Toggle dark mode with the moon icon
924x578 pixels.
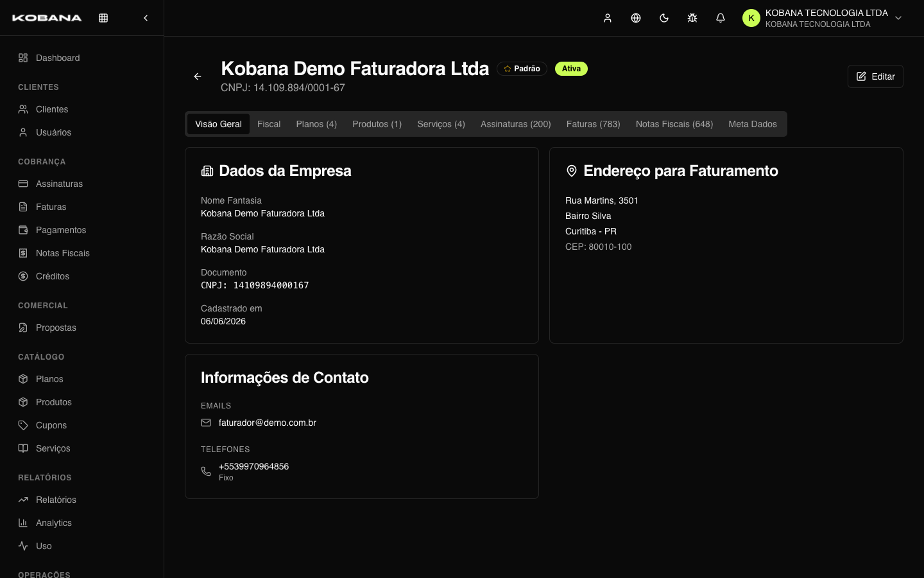(664, 18)
